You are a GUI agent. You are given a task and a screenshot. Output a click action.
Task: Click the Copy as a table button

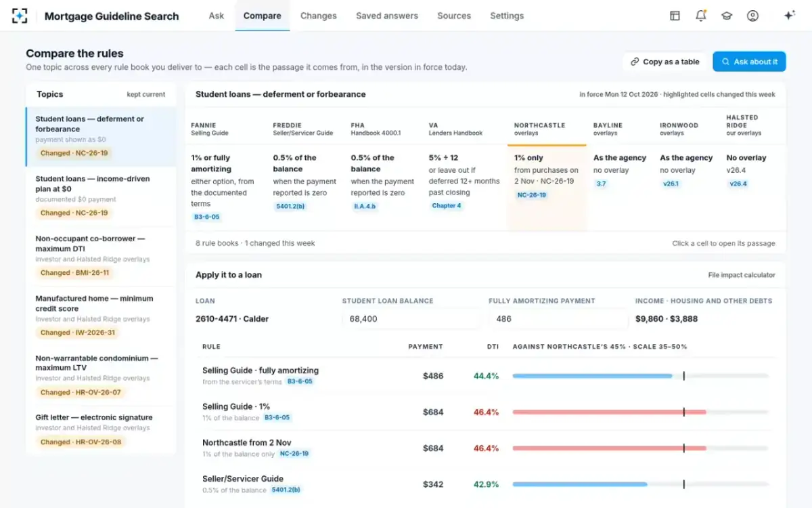coord(664,62)
